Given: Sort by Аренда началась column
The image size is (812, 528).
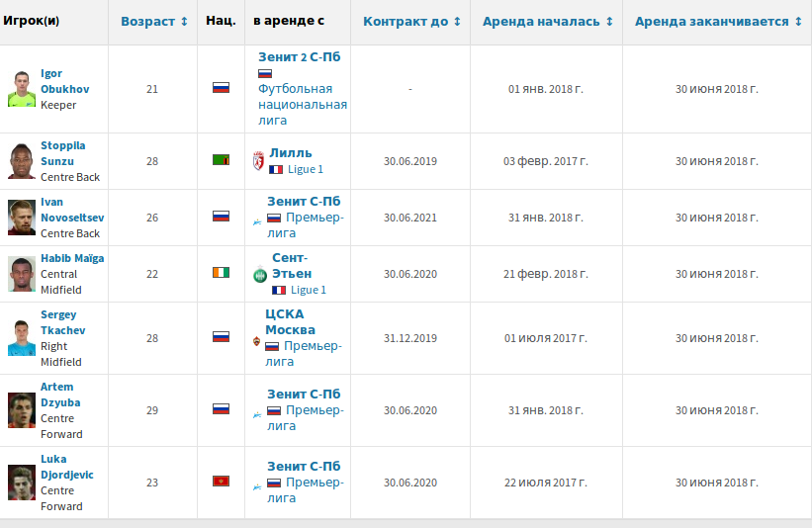Looking at the screenshot, I should [x=547, y=21].
